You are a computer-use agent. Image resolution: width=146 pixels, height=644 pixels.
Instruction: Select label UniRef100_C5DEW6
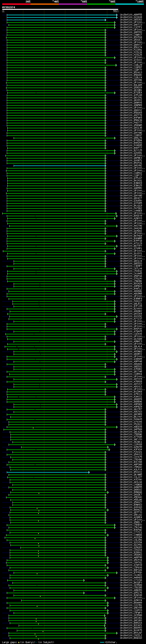[131, 435]
